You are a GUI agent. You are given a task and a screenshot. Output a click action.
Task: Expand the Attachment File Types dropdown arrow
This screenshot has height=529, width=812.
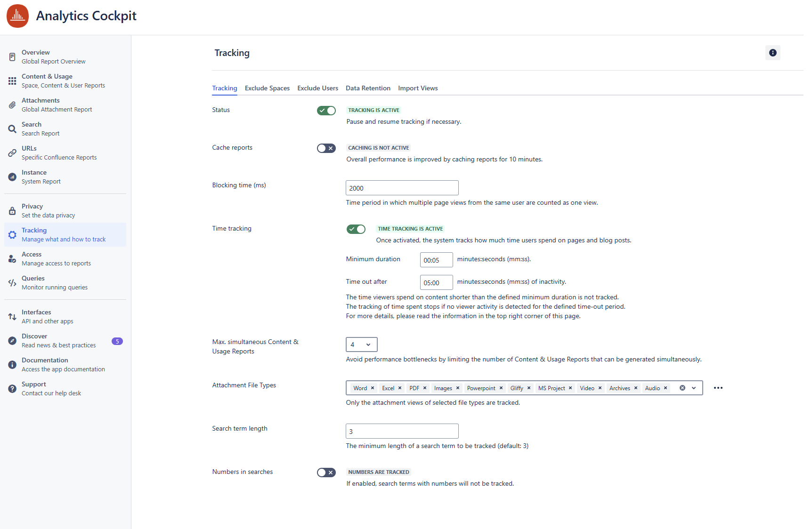click(x=694, y=388)
